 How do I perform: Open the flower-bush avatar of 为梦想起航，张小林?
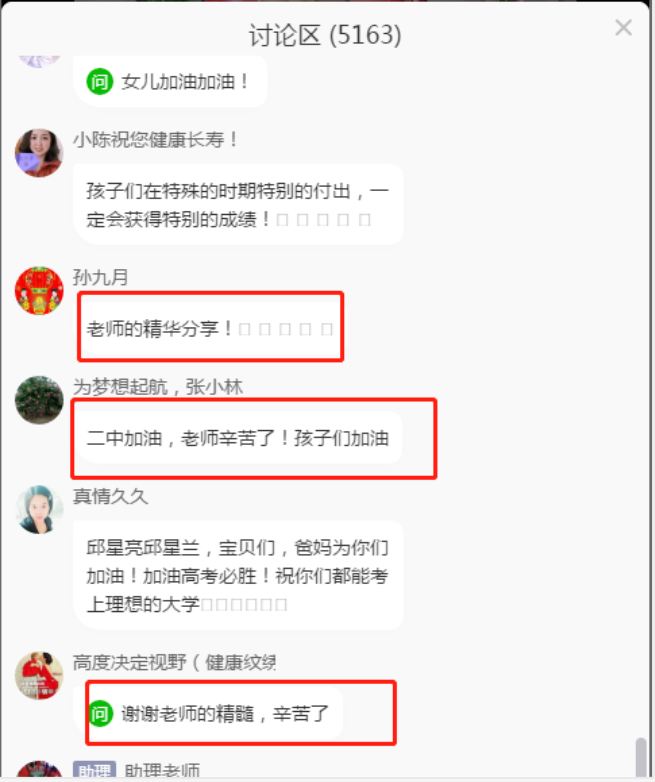(39, 400)
